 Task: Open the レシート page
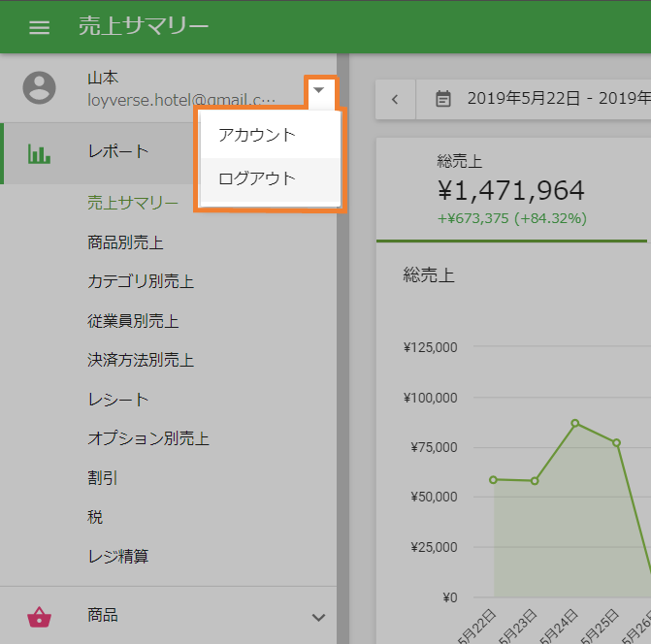point(118,400)
